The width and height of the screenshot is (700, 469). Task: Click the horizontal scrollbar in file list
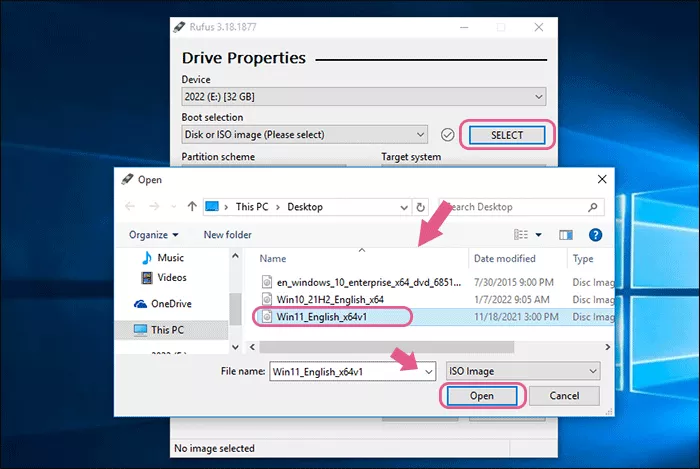387,347
